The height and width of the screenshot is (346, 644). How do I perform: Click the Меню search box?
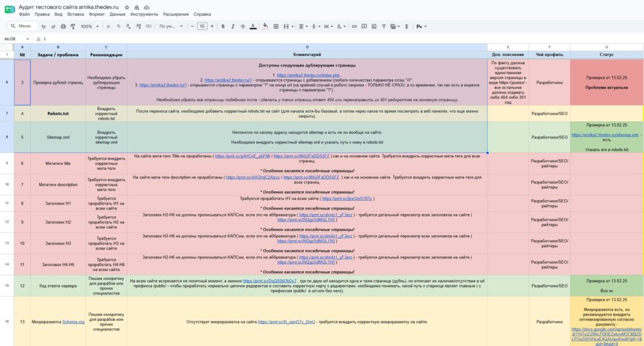point(21,26)
